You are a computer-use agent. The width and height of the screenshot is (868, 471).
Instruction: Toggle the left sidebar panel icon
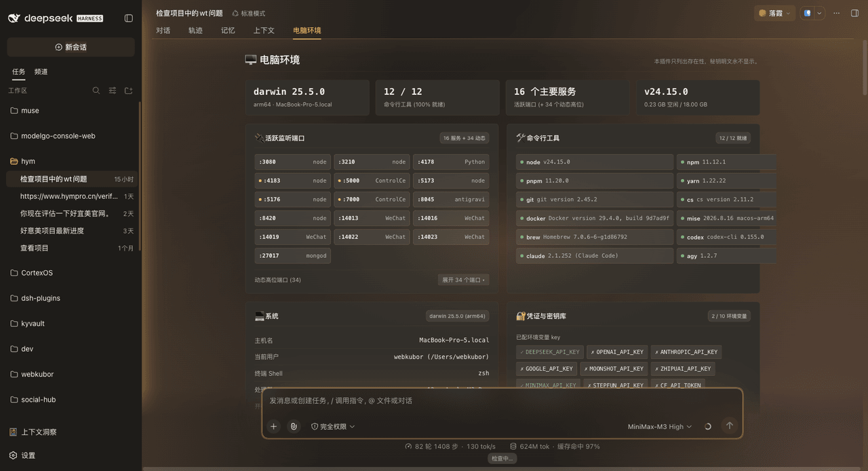click(129, 18)
